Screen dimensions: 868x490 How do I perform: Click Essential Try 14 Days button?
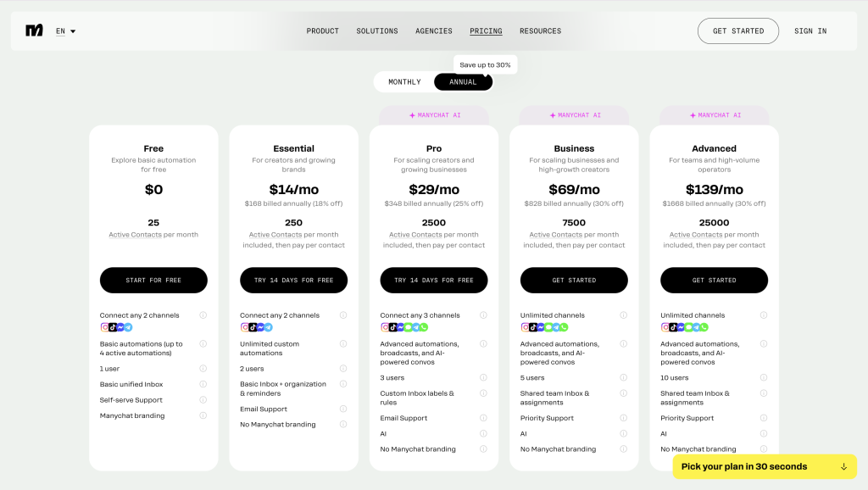(x=293, y=280)
